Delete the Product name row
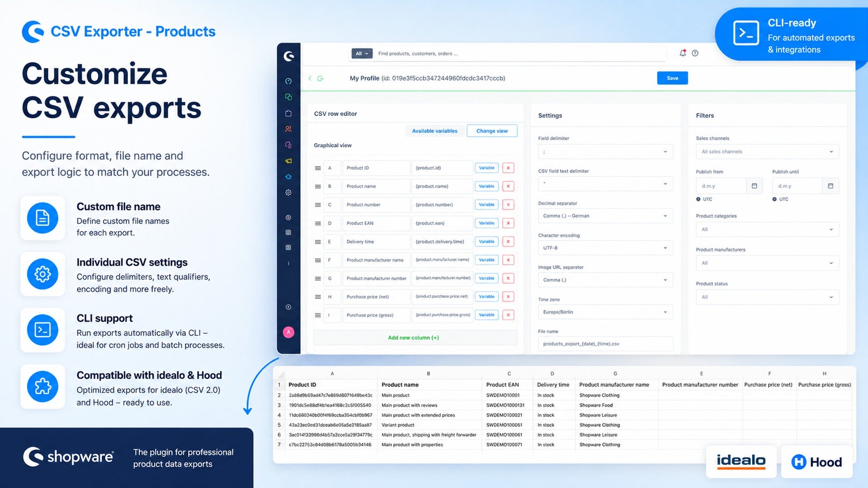 click(508, 186)
